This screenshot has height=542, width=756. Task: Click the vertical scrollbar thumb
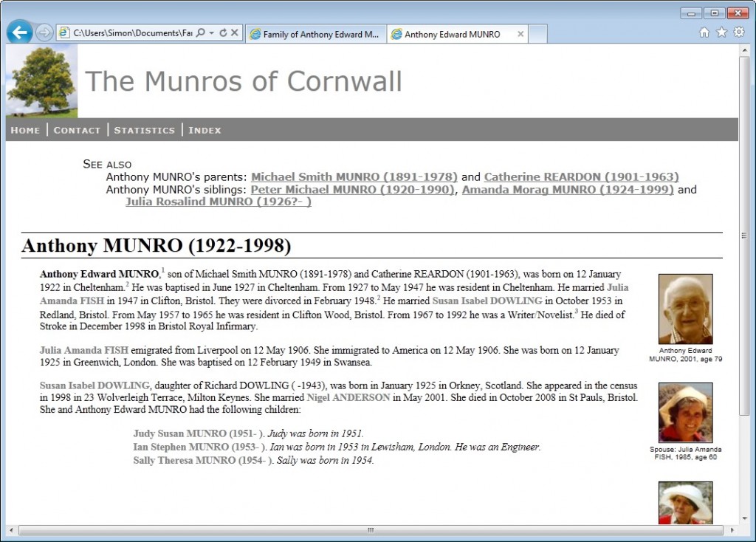click(744, 236)
